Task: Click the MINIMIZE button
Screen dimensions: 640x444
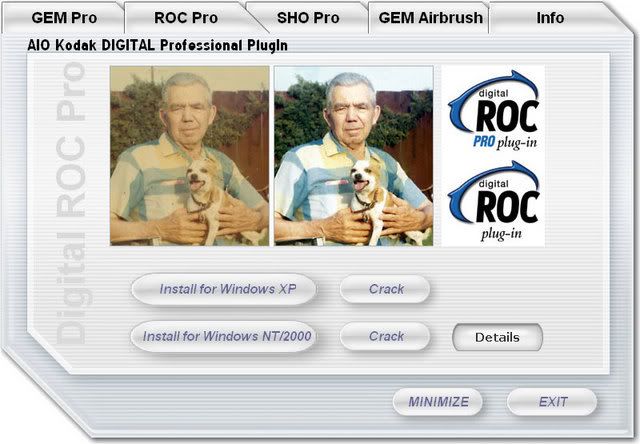Action: pos(438,402)
